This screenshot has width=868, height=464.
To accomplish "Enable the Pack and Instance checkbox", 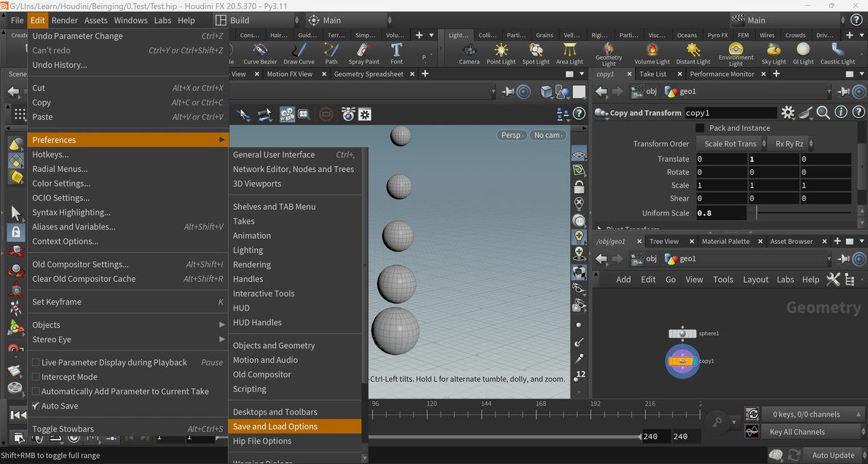I will [x=701, y=128].
